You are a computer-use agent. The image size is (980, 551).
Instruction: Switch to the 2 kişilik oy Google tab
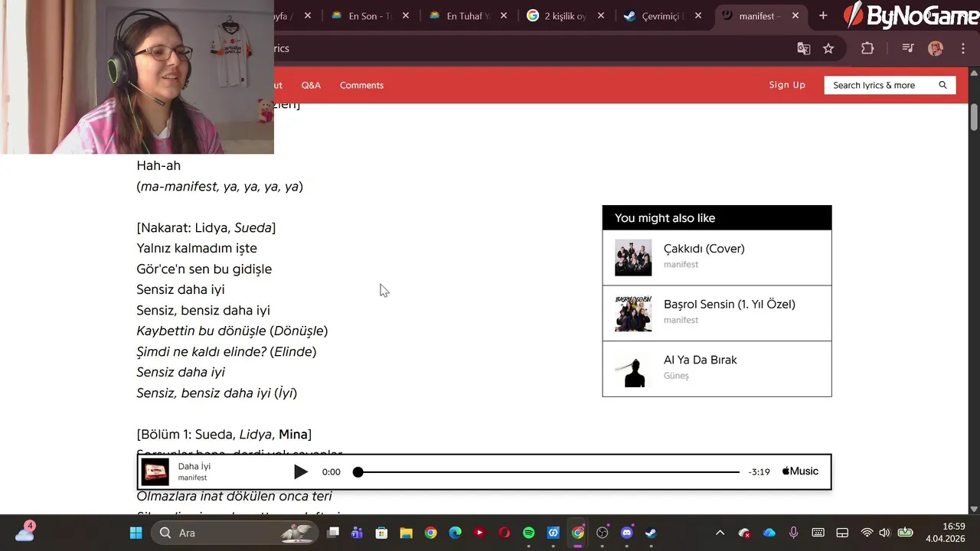(x=567, y=15)
